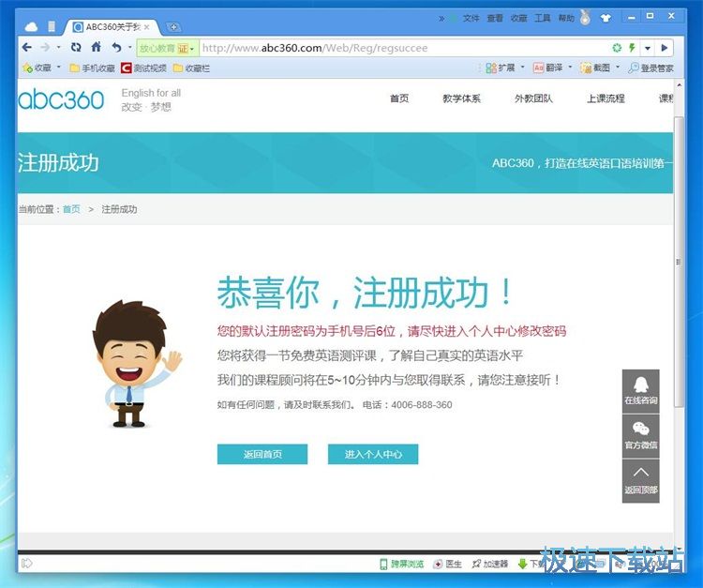
Task: Go back with the back arrow
Action: click(27, 47)
